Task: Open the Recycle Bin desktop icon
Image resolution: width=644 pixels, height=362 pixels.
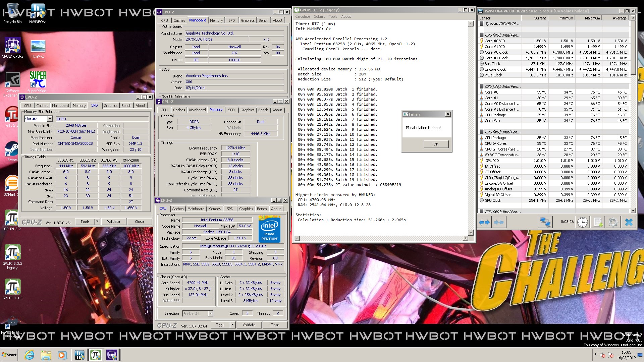Action: pyautogui.click(x=12, y=13)
